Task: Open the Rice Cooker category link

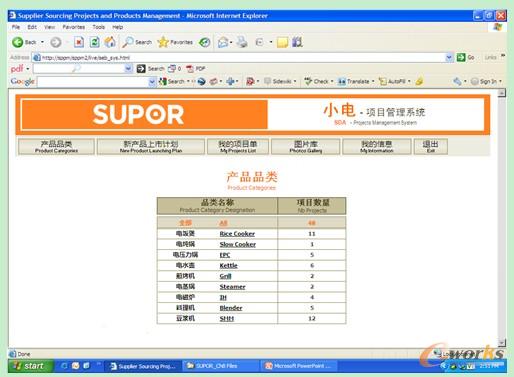Action: (237, 234)
